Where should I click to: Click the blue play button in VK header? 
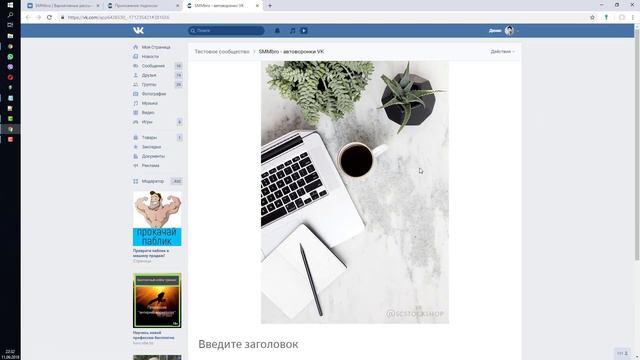click(304, 31)
